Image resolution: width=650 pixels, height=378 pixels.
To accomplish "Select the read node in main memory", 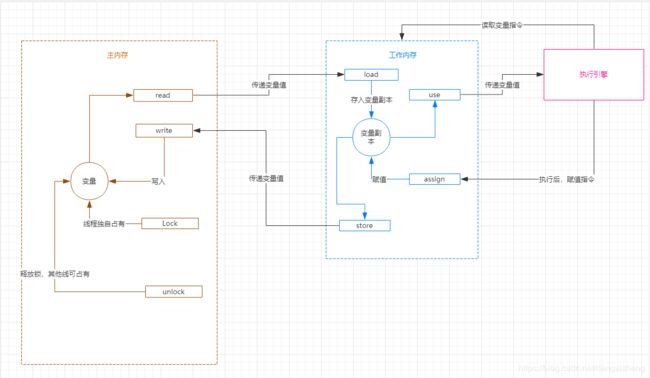I will [163, 95].
